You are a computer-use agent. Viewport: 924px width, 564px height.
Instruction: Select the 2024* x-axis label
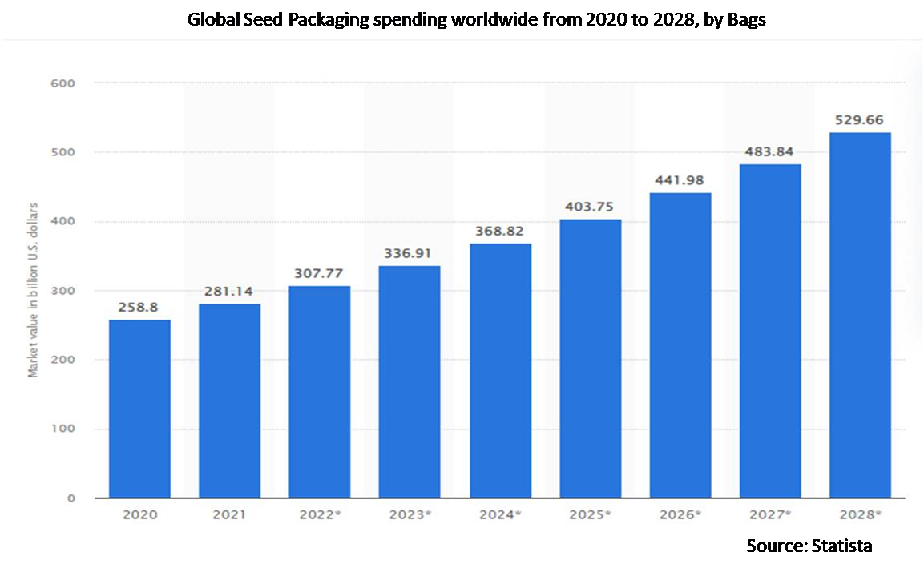(x=500, y=517)
